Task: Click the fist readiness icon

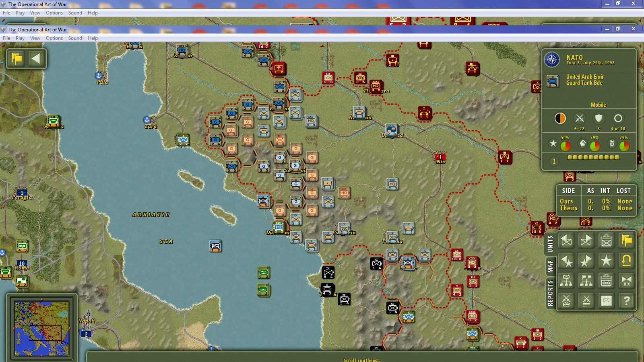Action: point(582,143)
